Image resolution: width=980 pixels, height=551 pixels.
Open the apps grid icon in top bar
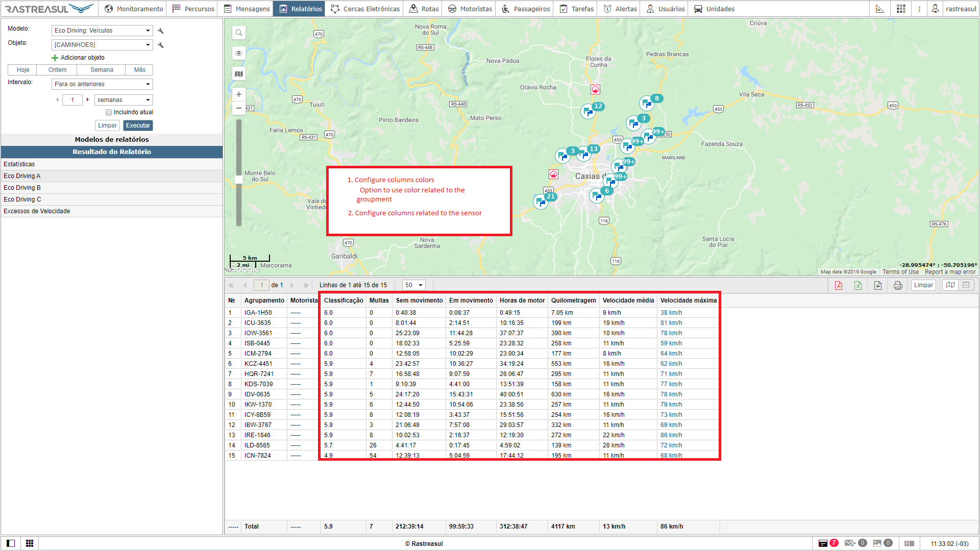901,9
